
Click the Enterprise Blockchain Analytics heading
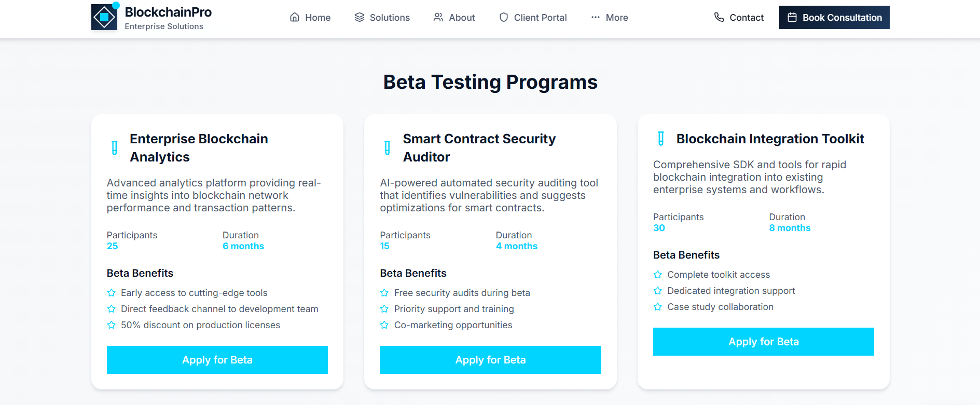(x=199, y=148)
